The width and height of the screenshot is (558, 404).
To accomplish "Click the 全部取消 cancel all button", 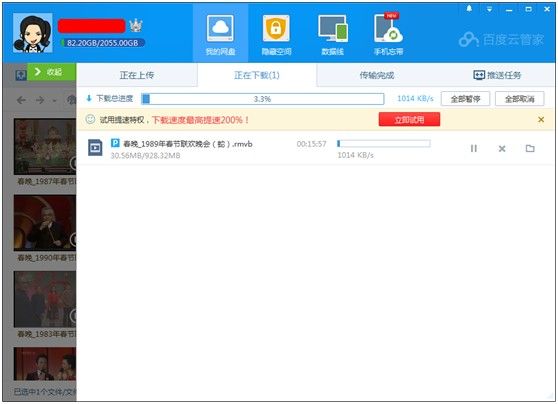I will tap(520, 99).
